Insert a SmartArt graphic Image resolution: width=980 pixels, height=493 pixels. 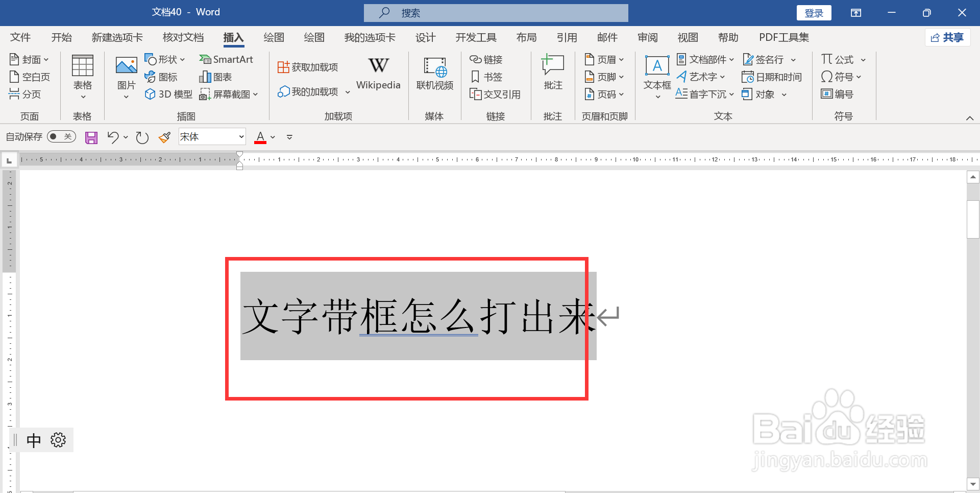click(x=226, y=60)
